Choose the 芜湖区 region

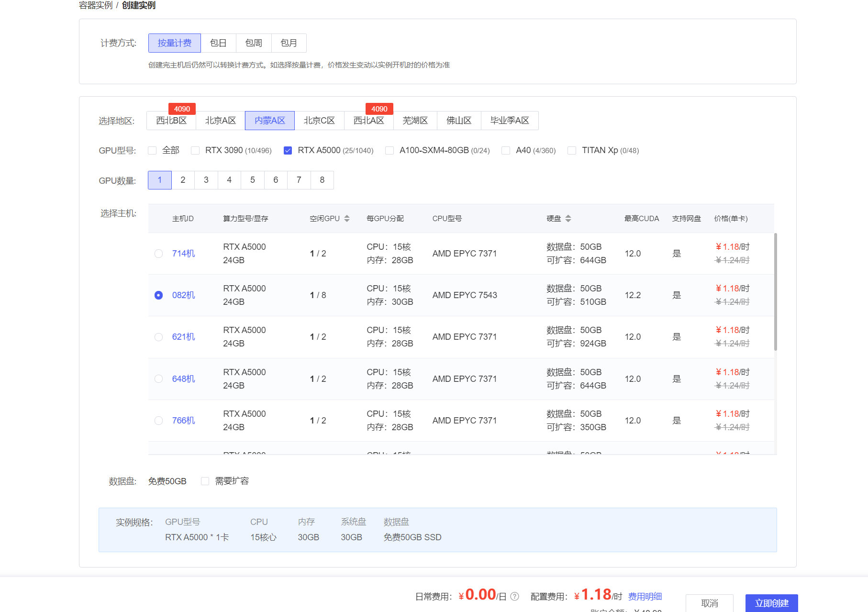pos(415,121)
